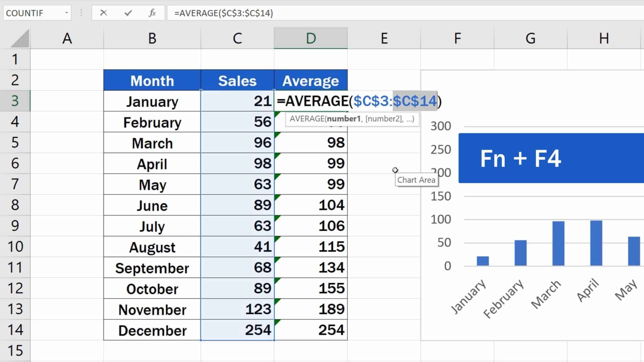Click the September cell
The width and height of the screenshot is (644, 362).
tap(152, 268)
